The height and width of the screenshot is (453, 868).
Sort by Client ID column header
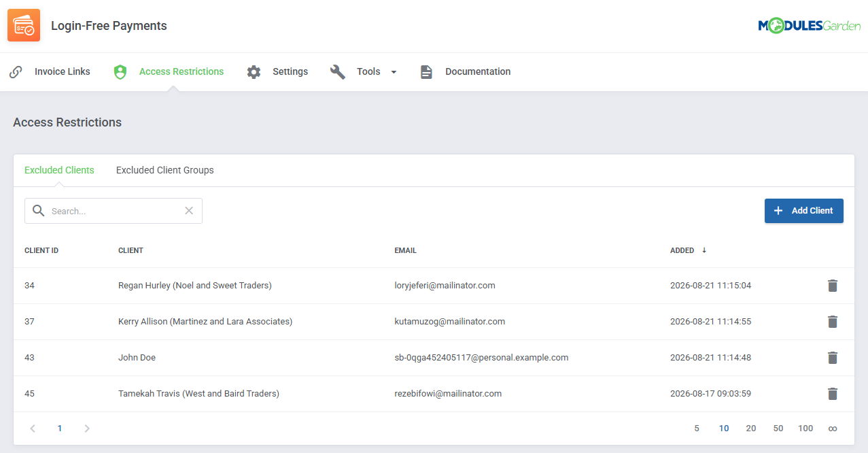click(41, 250)
